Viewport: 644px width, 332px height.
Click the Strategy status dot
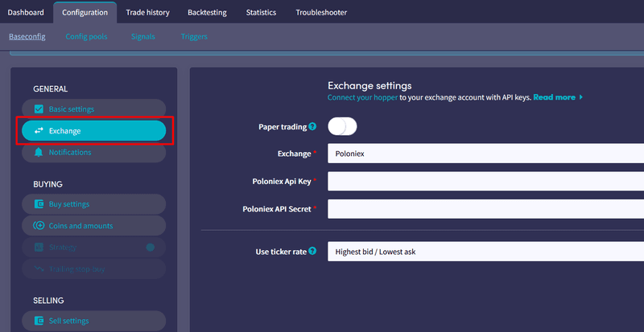[x=151, y=248]
